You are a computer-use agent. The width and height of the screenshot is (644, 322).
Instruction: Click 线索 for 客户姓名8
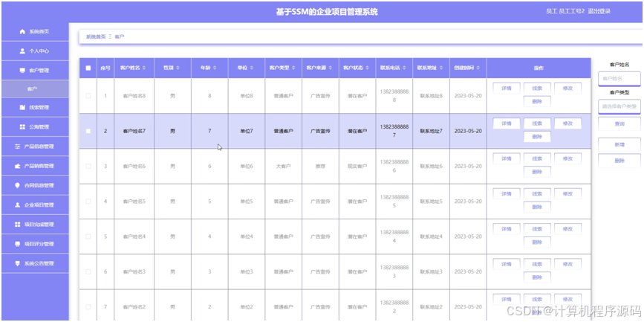click(x=537, y=88)
